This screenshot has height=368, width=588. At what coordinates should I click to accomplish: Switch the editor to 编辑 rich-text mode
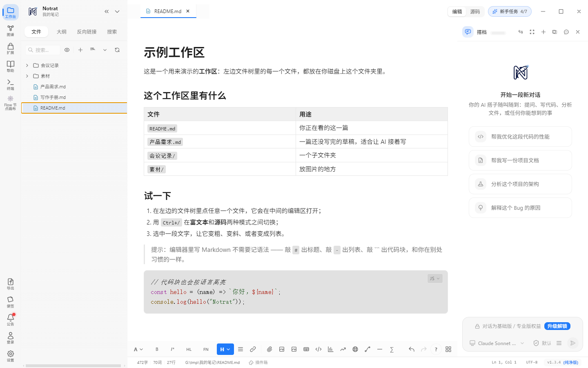[457, 11]
